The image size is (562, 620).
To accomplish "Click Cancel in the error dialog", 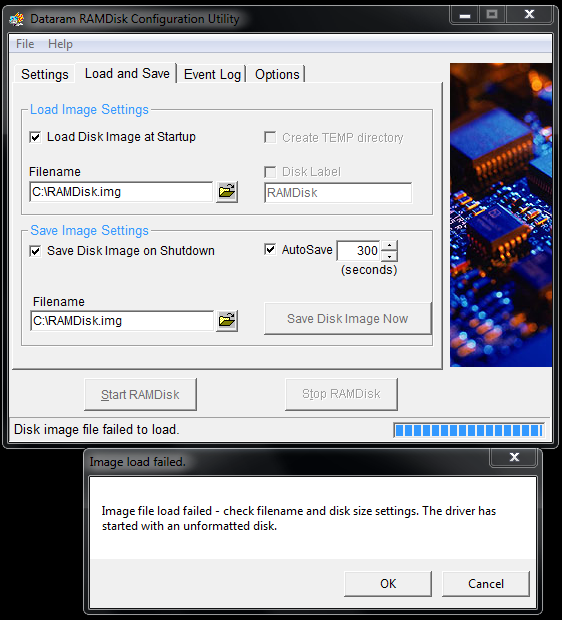I will click(x=486, y=584).
